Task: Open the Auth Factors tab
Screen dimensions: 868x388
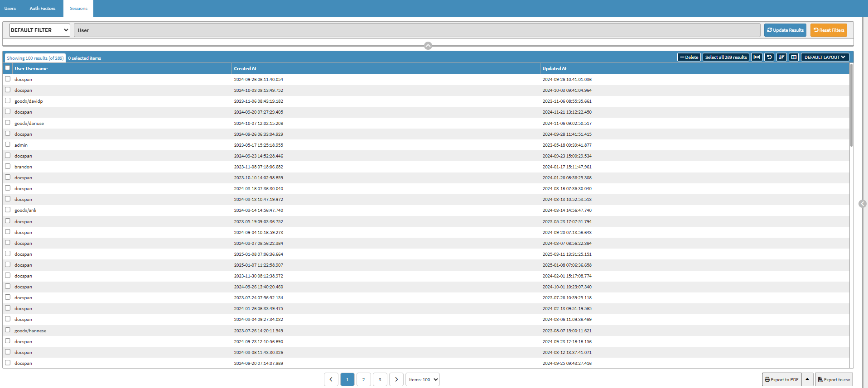Action: click(x=42, y=8)
